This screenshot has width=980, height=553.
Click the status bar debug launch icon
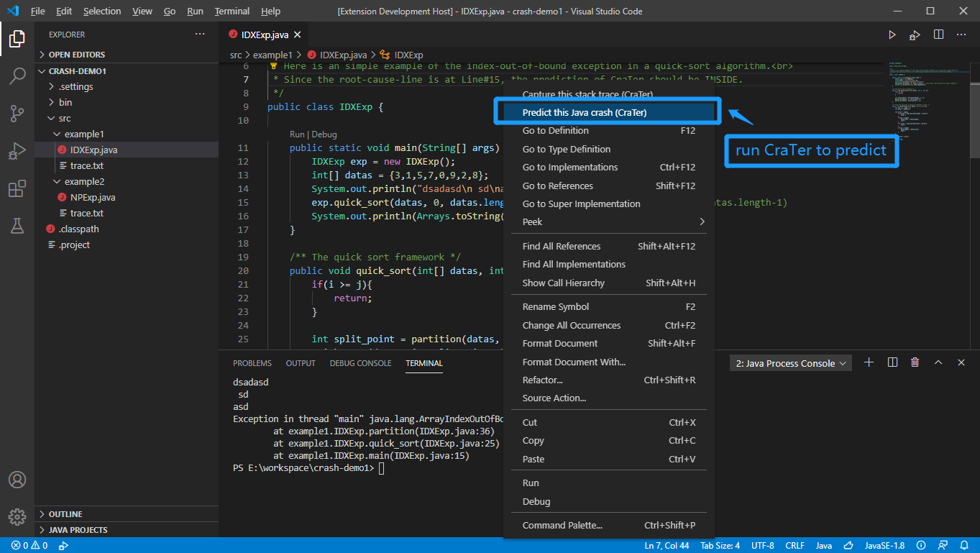(63, 545)
